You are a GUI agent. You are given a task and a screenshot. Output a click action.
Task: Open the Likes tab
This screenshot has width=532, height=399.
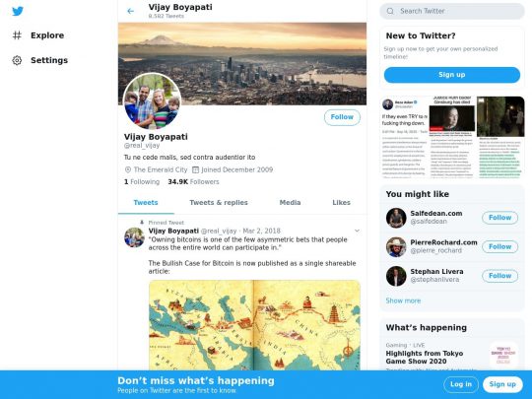tap(341, 203)
